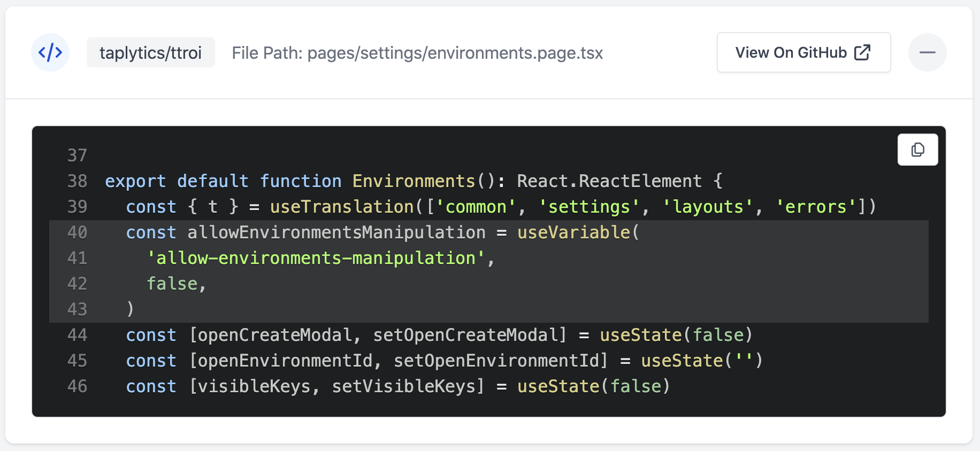Click setOpenCreateModal in line 44

pos(465,335)
